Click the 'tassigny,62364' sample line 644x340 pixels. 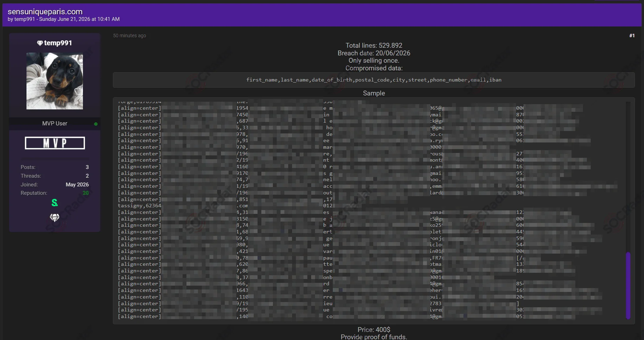tap(139, 206)
